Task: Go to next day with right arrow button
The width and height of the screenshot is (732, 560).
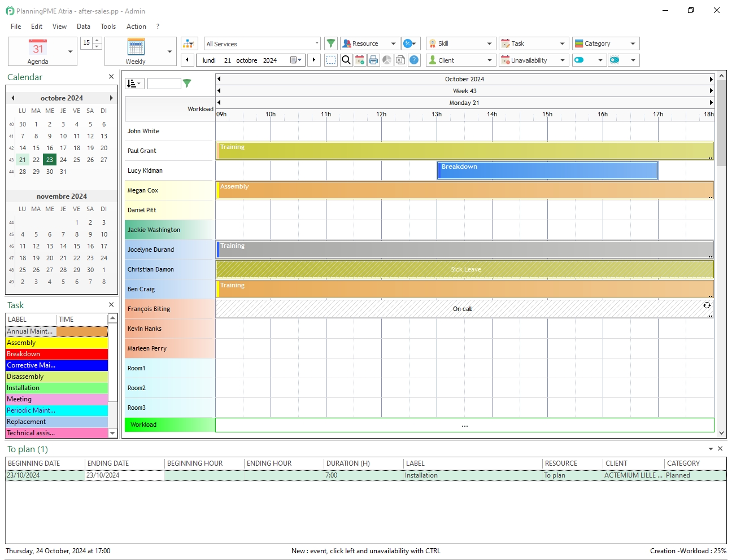Action: pos(314,60)
